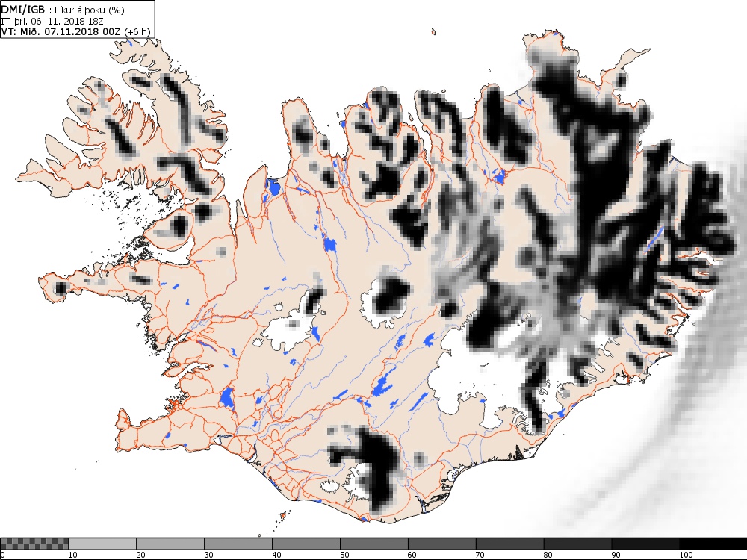Select the 80–90 near-black legend swatch
The image size is (747, 560).
tap(578, 544)
